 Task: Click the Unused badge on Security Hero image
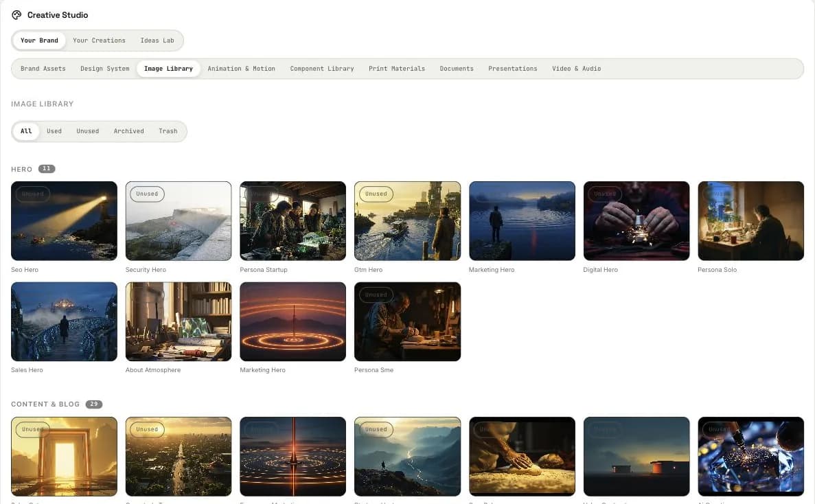147,194
